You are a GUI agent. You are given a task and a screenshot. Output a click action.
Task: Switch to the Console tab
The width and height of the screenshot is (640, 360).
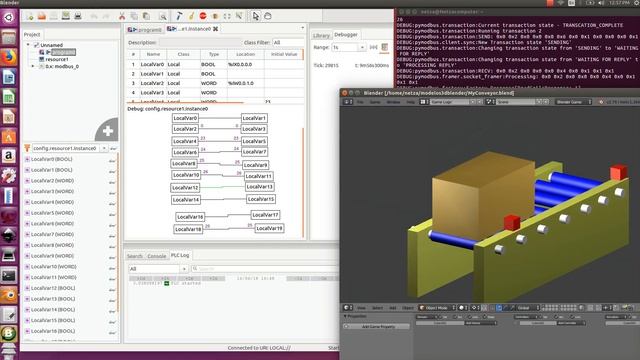[157, 256]
